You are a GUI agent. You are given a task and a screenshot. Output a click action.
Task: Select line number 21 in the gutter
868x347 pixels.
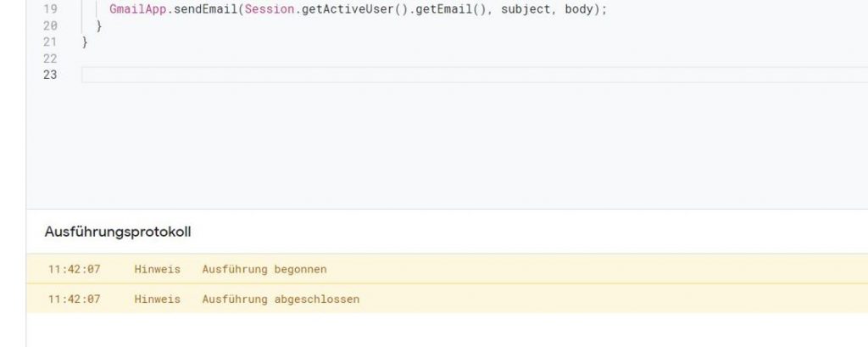pos(49,42)
